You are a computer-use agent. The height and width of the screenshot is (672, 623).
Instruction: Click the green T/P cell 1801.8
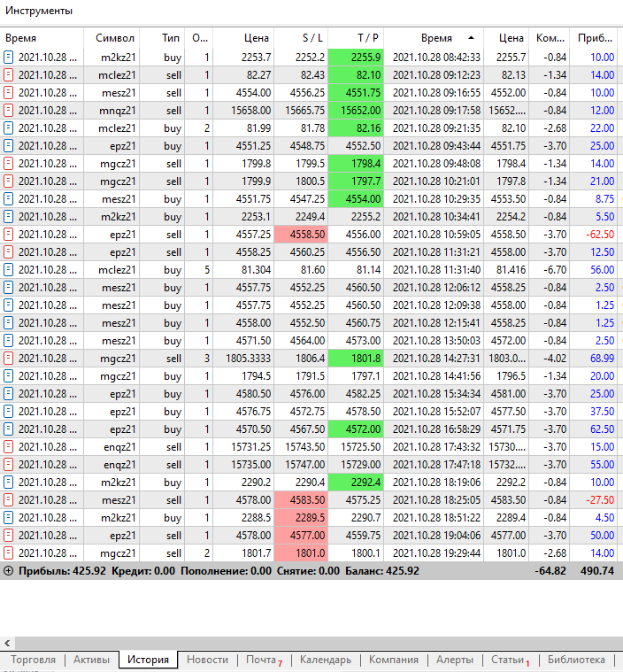point(356,359)
